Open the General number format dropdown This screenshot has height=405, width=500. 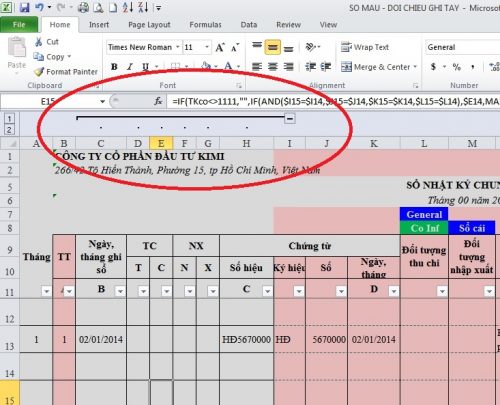click(x=463, y=47)
